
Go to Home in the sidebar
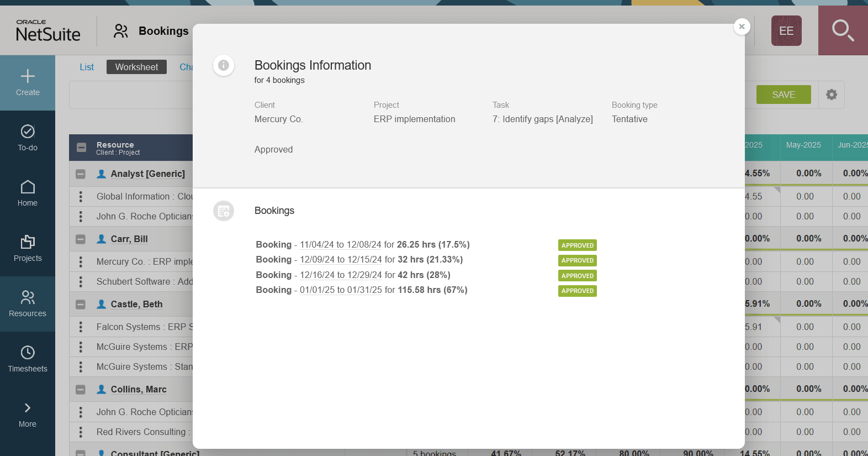[28, 193]
